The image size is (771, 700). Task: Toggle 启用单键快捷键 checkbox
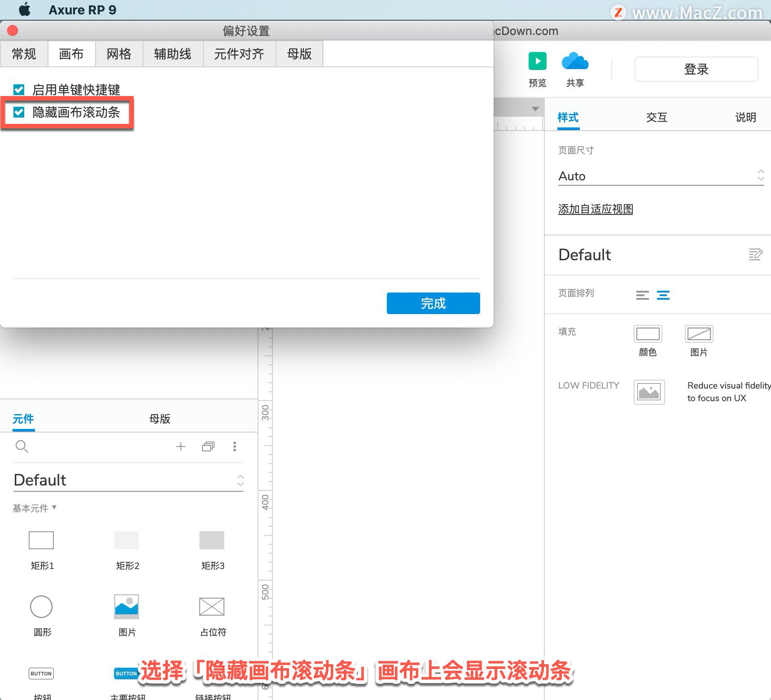click(x=19, y=90)
